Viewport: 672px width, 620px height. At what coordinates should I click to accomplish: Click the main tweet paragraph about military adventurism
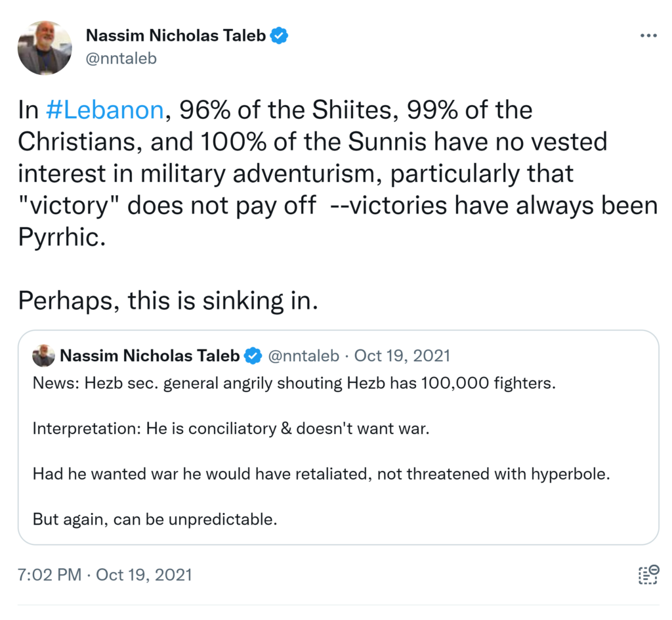[x=295, y=173]
